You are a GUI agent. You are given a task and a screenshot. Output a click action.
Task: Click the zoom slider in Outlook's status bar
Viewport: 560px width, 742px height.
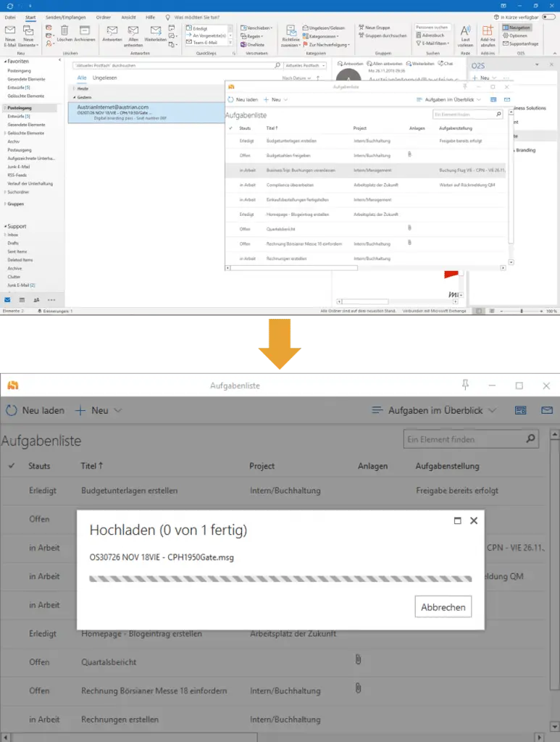(x=522, y=311)
